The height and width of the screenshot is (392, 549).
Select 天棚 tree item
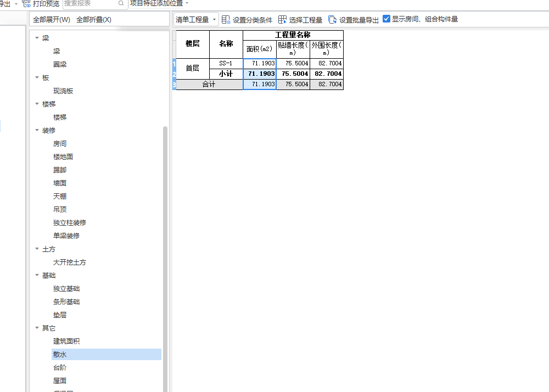click(x=60, y=197)
